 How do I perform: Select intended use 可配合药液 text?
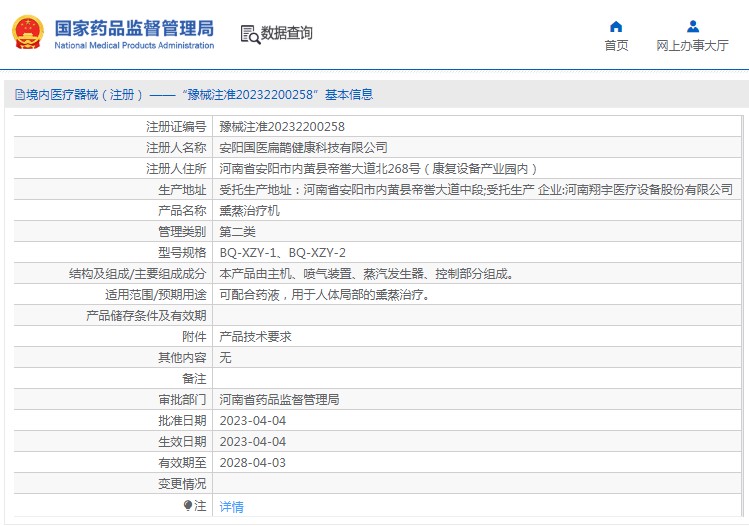click(x=324, y=295)
